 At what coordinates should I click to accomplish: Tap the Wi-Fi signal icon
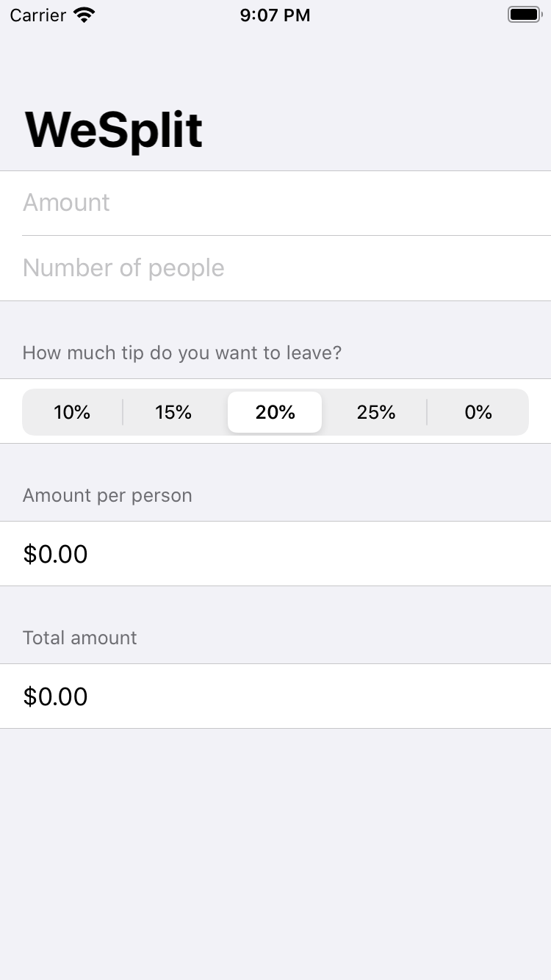[85, 15]
